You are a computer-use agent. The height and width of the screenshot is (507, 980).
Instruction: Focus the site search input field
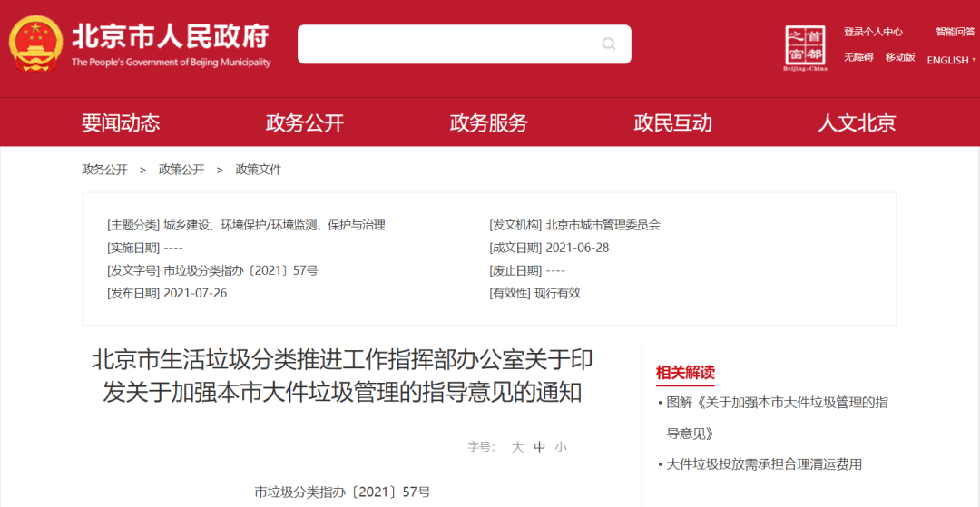[464, 44]
